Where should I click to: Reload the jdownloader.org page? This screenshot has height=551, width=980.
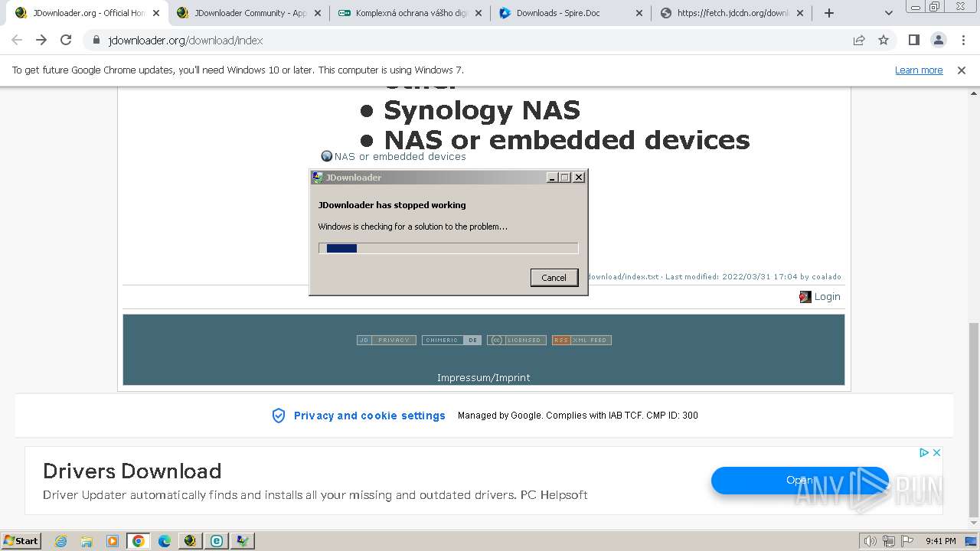pyautogui.click(x=66, y=40)
